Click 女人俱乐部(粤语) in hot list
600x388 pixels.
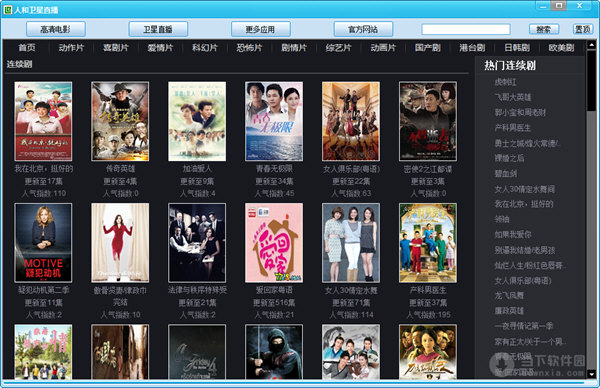(x=523, y=280)
